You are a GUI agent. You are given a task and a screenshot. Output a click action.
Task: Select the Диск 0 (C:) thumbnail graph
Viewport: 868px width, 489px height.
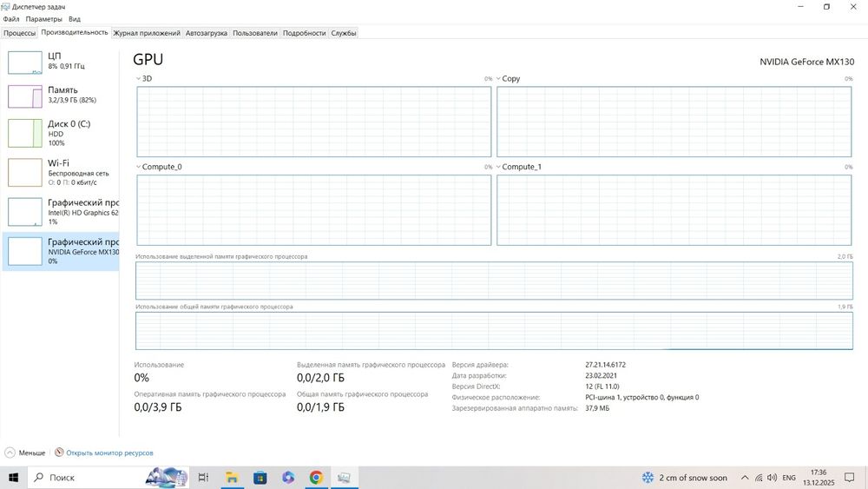pyautogui.click(x=25, y=133)
